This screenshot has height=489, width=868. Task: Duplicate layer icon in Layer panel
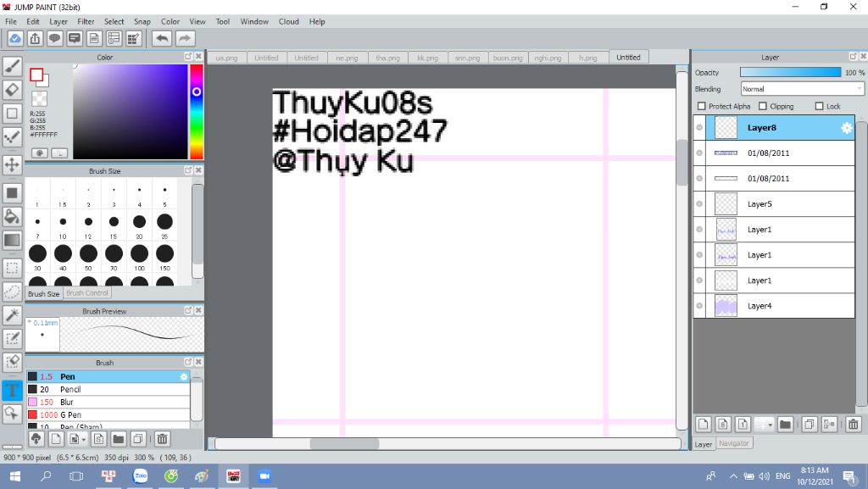(809, 425)
